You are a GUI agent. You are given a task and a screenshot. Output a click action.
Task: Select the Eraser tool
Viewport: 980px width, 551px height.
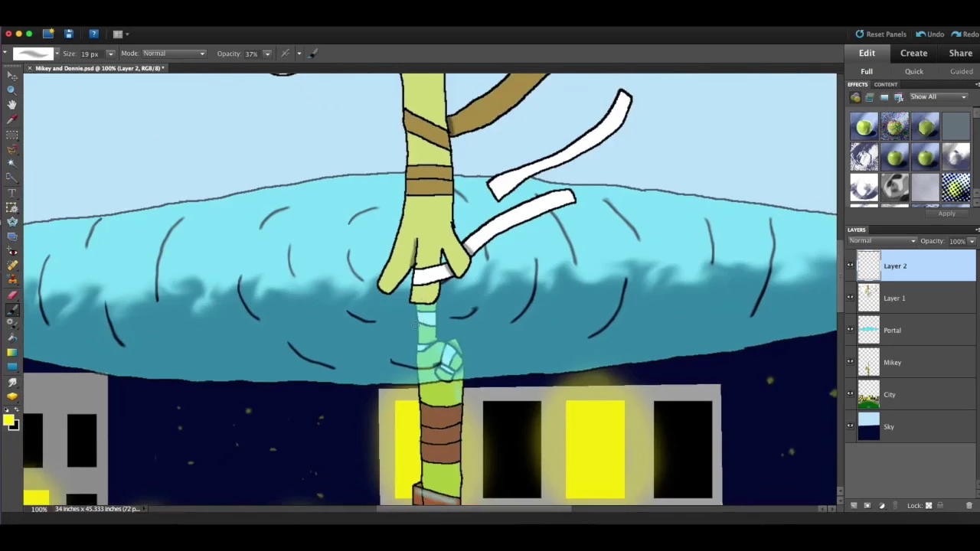pyautogui.click(x=12, y=295)
